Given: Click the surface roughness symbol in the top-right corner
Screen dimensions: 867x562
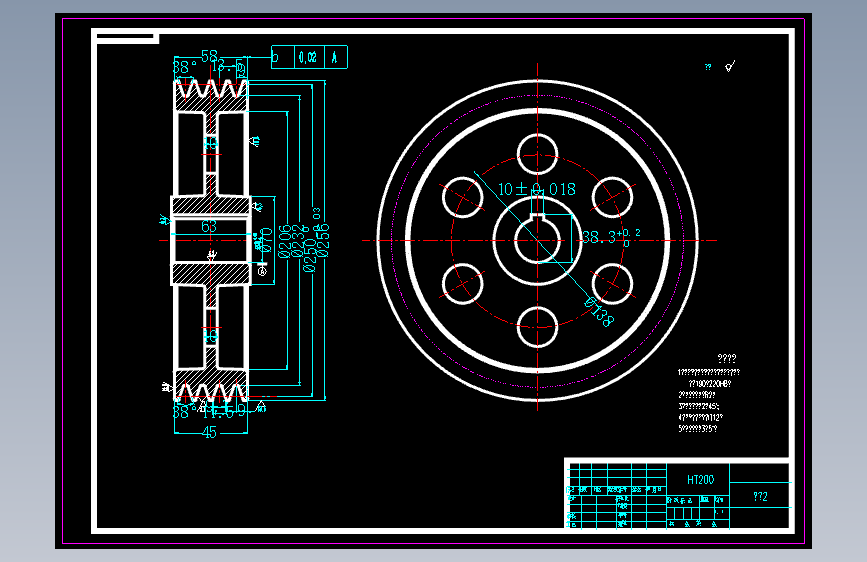Looking at the screenshot, I should click(x=730, y=66).
